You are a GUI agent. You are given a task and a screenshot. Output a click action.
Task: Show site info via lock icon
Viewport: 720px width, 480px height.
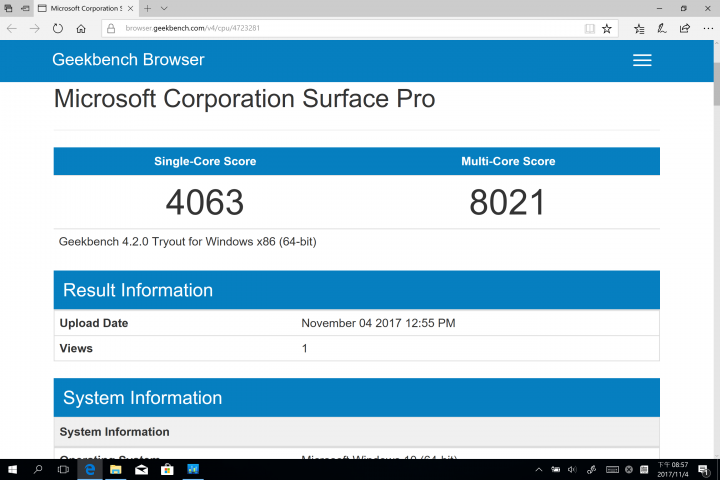[x=111, y=28]
